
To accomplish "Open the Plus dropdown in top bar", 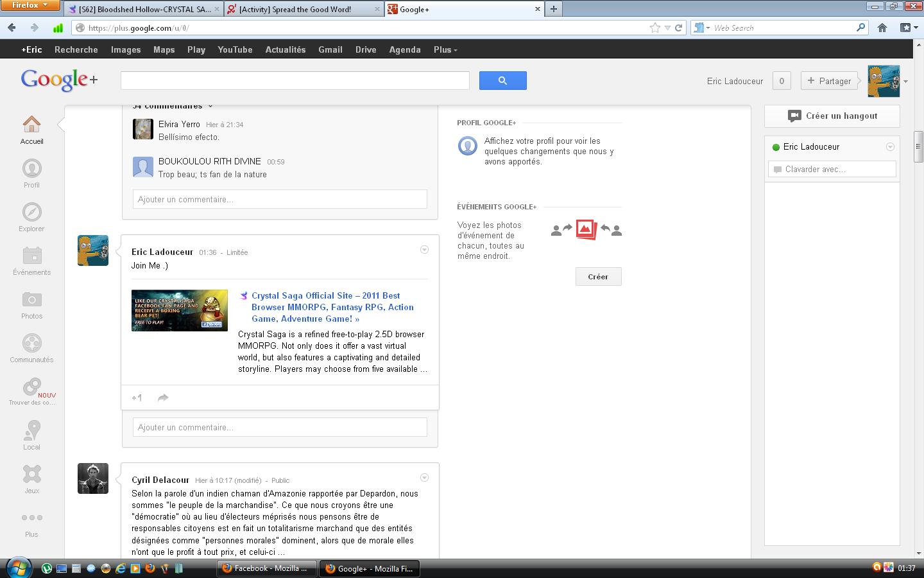I will pyautogui.click(x=445, y=49).
